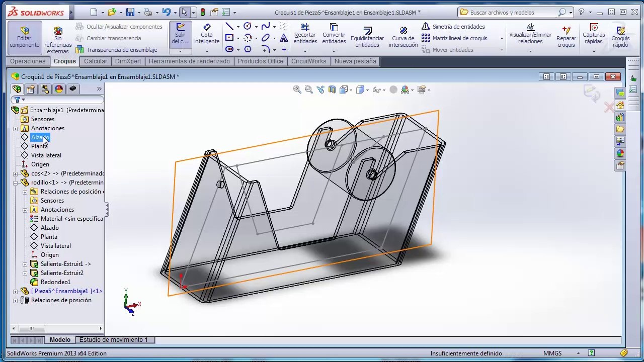
Task: Select the Line sketch tool
Action: pyautogui.click(x=229, y=27)
